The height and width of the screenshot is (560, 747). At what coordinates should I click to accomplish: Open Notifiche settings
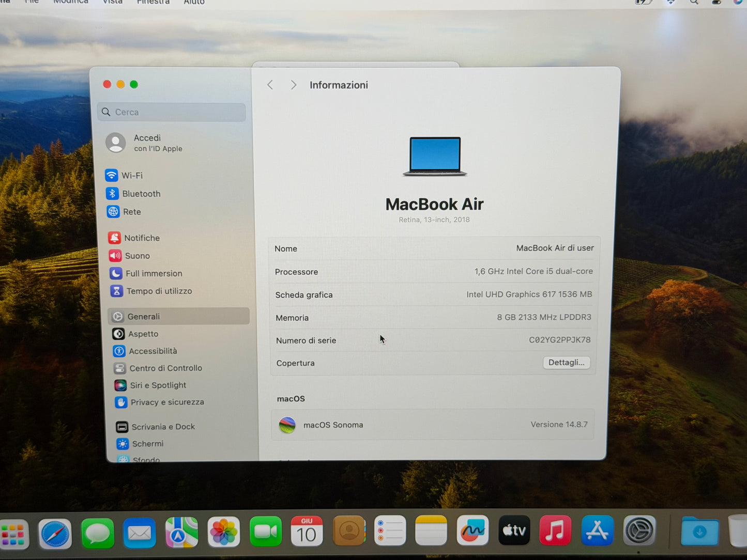[134, 238]
